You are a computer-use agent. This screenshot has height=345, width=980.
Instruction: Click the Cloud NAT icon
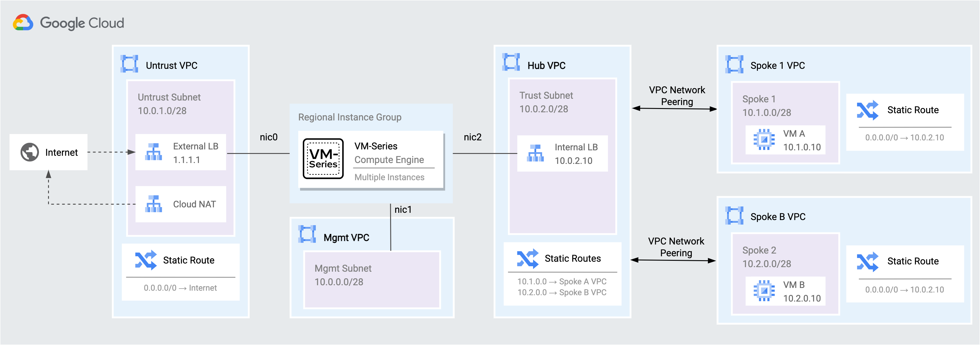pos(154,204)
